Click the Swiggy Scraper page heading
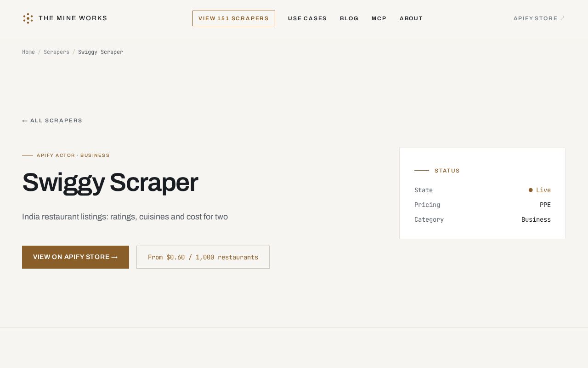 [x=110, y=183]
